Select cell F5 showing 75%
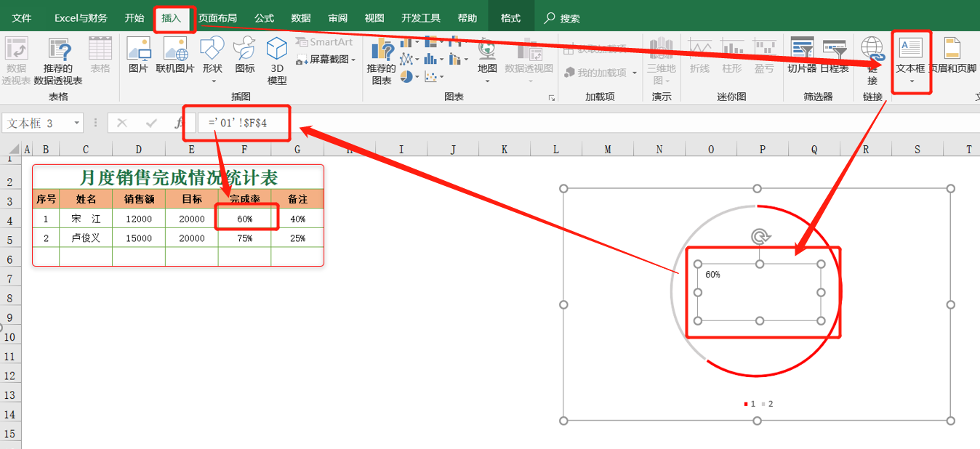Screen dimensions: 980x449 (244, 238)
